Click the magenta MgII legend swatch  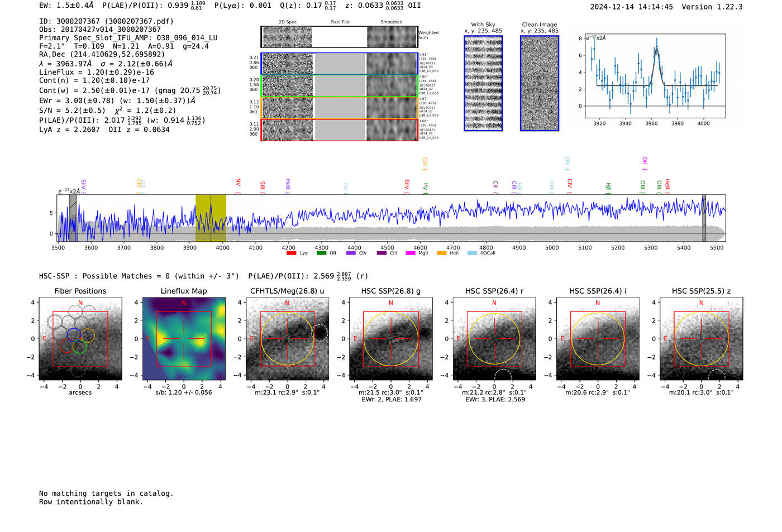[x=411, y=253]
